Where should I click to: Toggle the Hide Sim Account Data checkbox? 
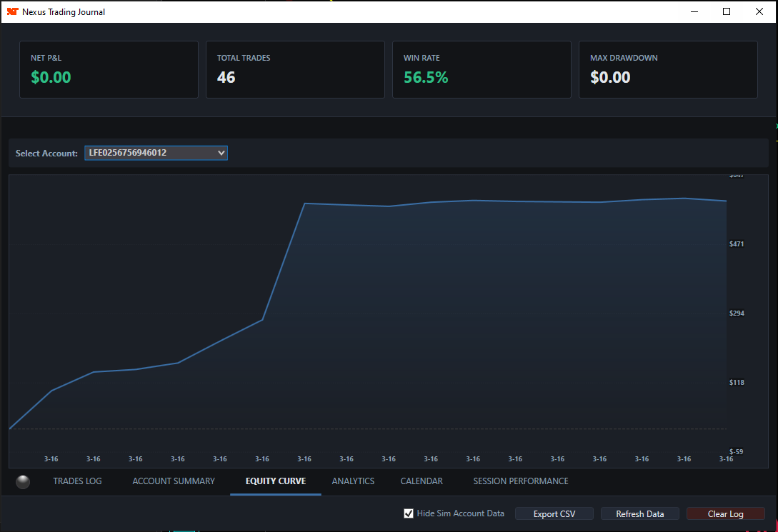point(409,513)
